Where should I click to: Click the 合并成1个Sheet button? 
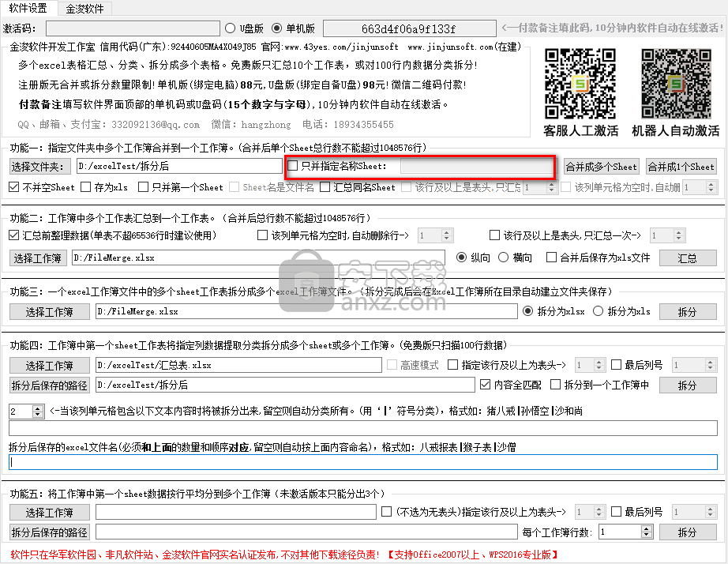(681, 167)
